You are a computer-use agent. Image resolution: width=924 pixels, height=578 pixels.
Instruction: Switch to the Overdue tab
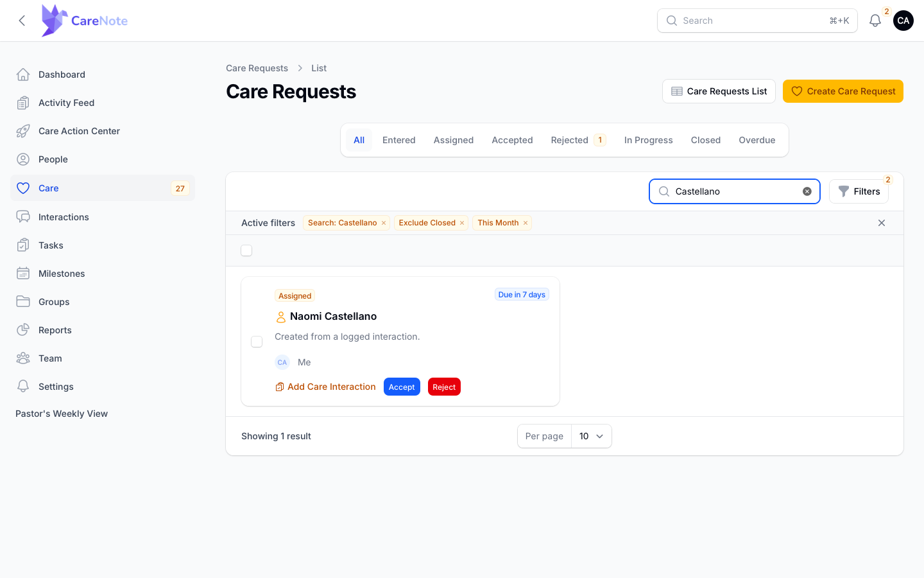pos(757,140)
